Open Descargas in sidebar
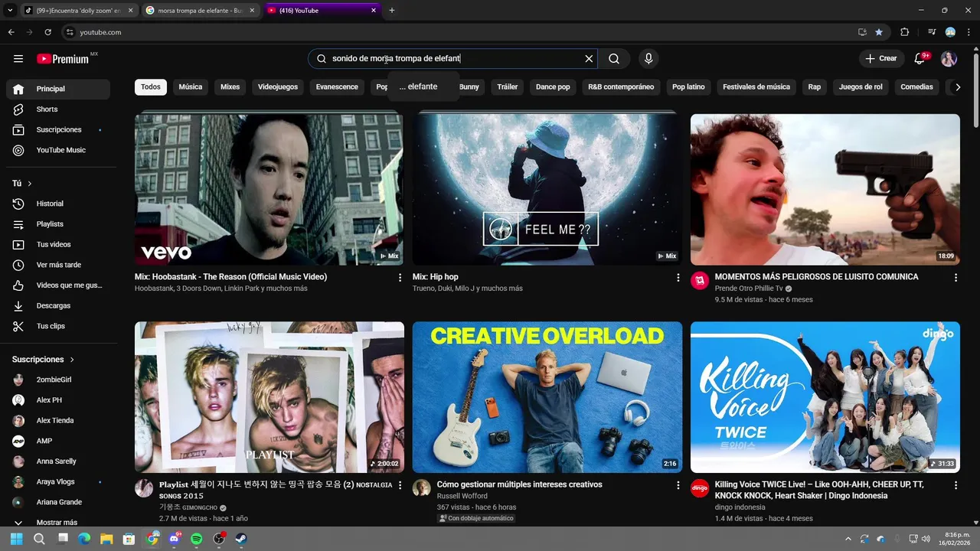The image size is (980, 551). tap(58, 306)
